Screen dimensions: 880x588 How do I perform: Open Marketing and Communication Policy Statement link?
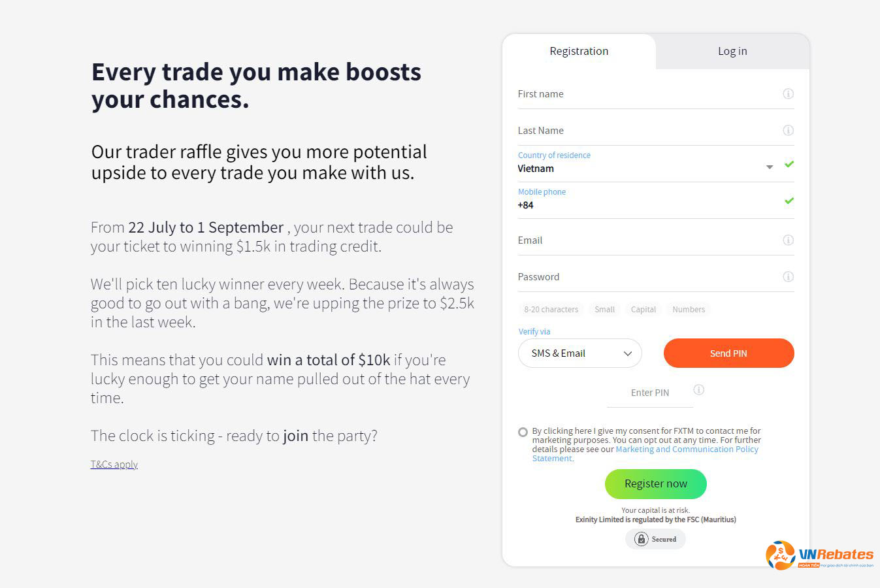[x=645, y=453]
